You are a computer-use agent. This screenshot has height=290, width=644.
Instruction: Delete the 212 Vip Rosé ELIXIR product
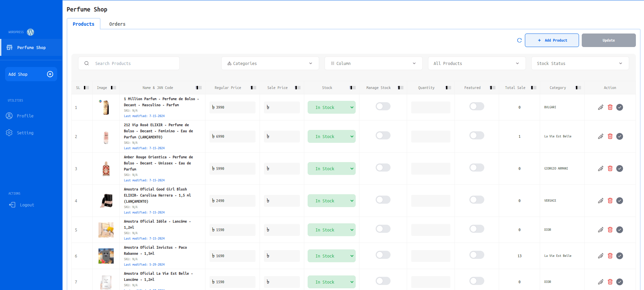pos(610,136)
